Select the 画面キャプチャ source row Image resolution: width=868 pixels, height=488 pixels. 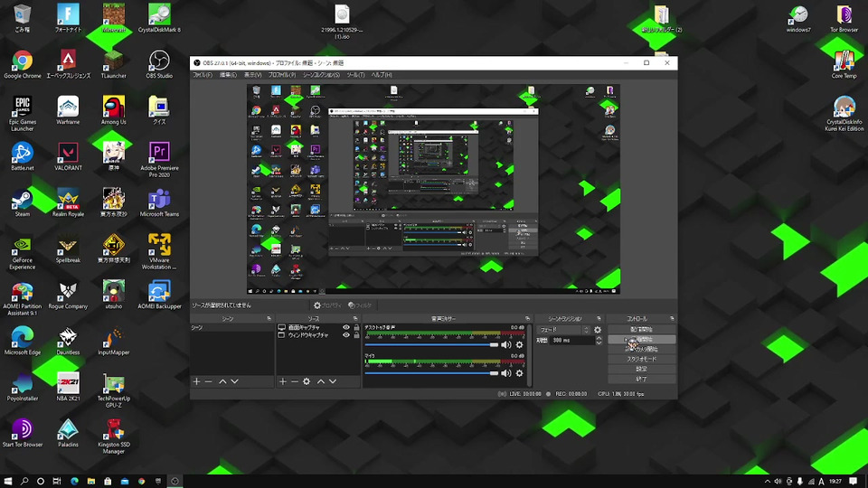318,327
